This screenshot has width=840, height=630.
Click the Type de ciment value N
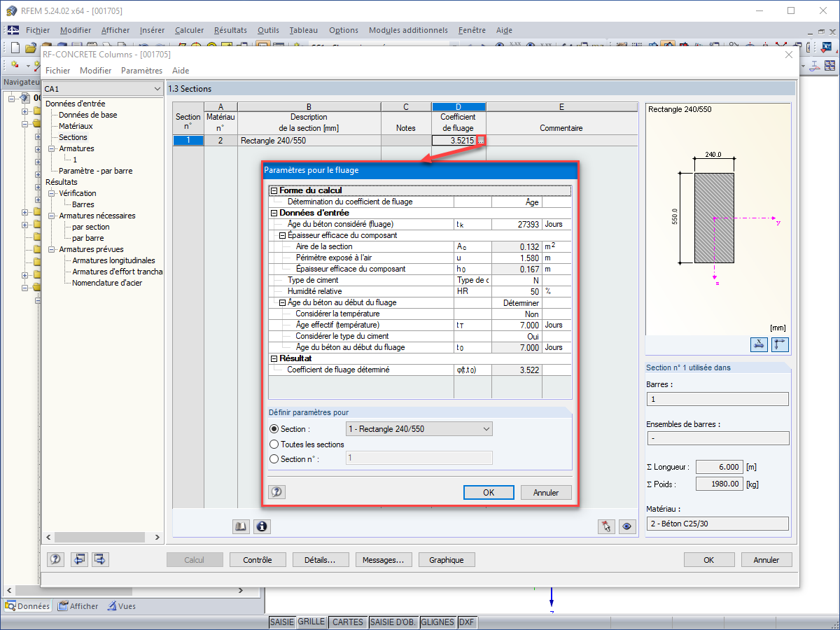tap(517, 280)
